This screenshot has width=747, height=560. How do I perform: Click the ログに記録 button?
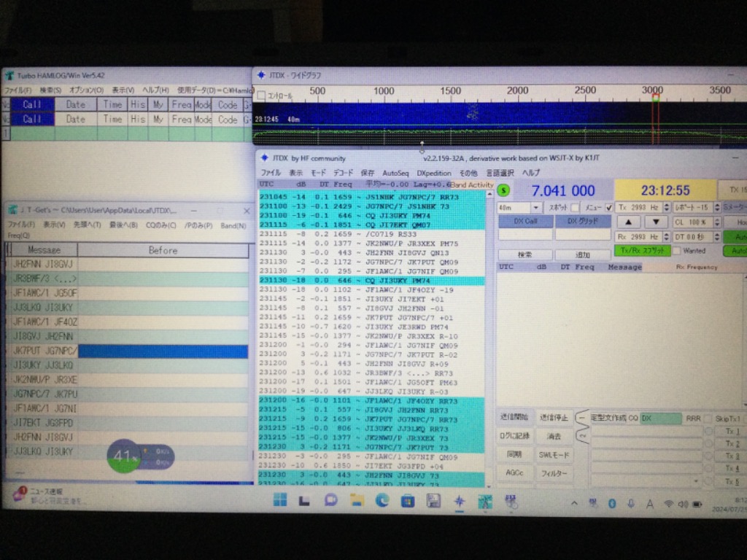514,436
